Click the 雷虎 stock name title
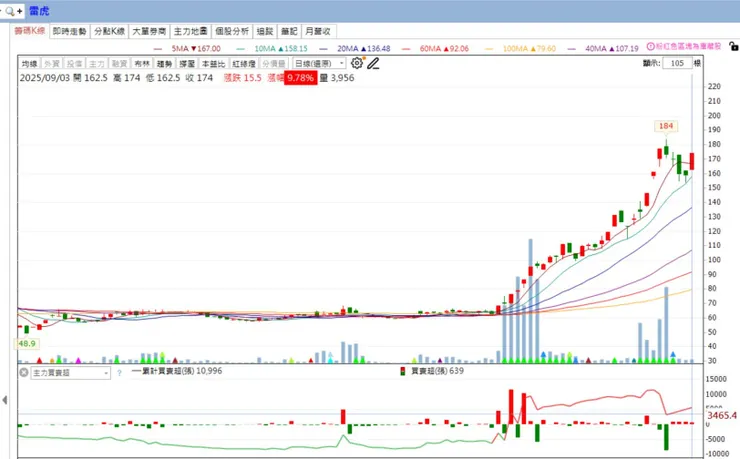 click(x=39, y=11)
